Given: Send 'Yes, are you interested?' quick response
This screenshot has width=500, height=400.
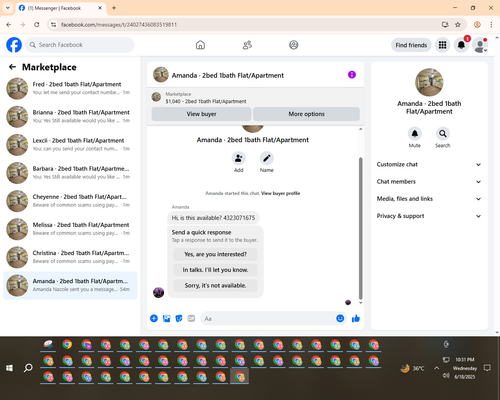Looking at the screenshot, I should 215,254.
